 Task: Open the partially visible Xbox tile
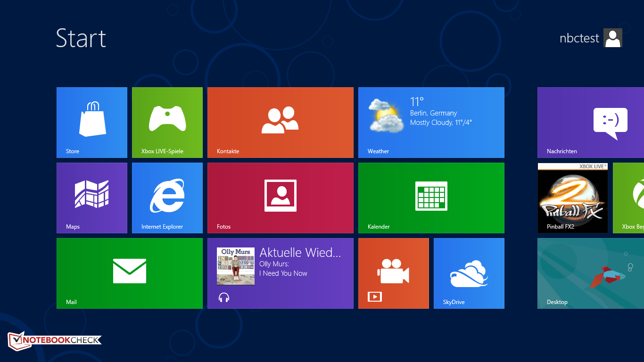(628, 198)
